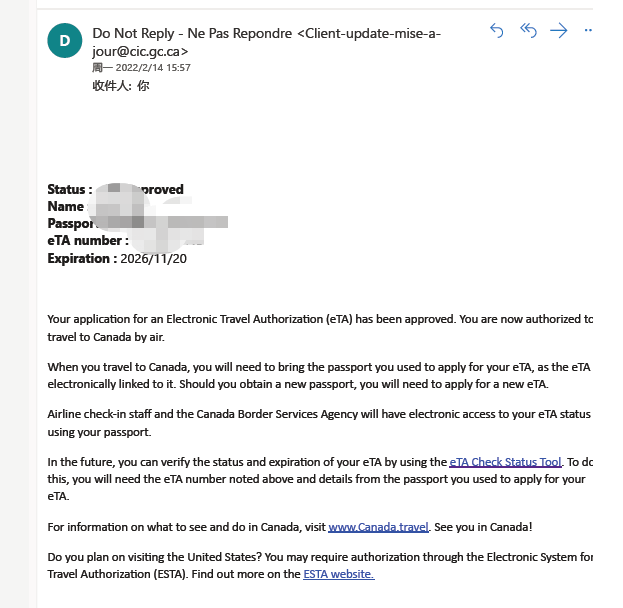Click the Reply arrow icon
Image resolution: width=623 pixels, height=608 pixels.
point(497,31)
